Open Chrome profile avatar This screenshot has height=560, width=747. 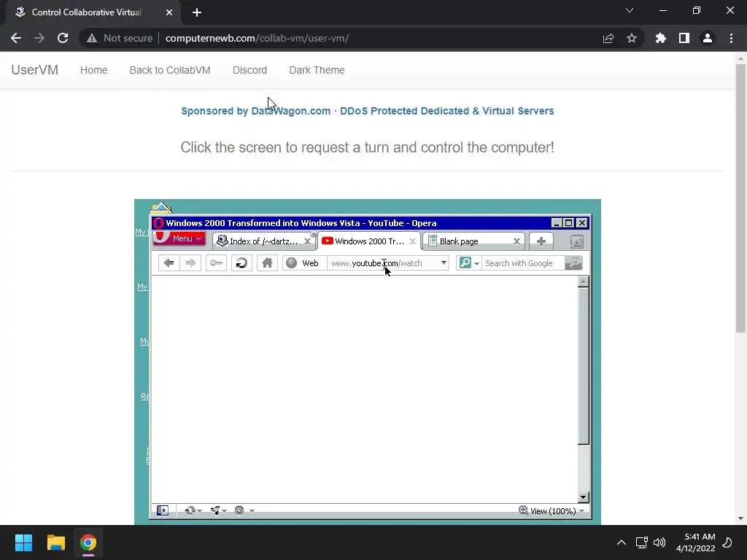tap(708, 38)
